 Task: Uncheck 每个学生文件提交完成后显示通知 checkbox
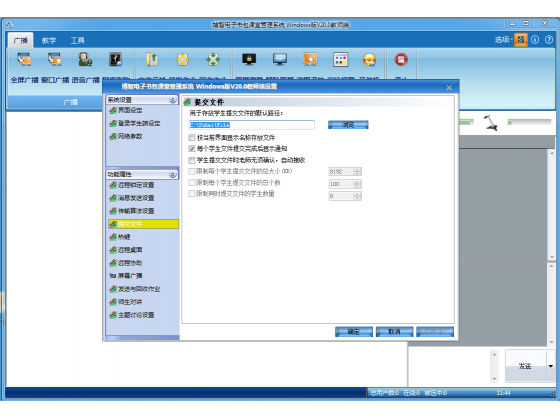192,149
